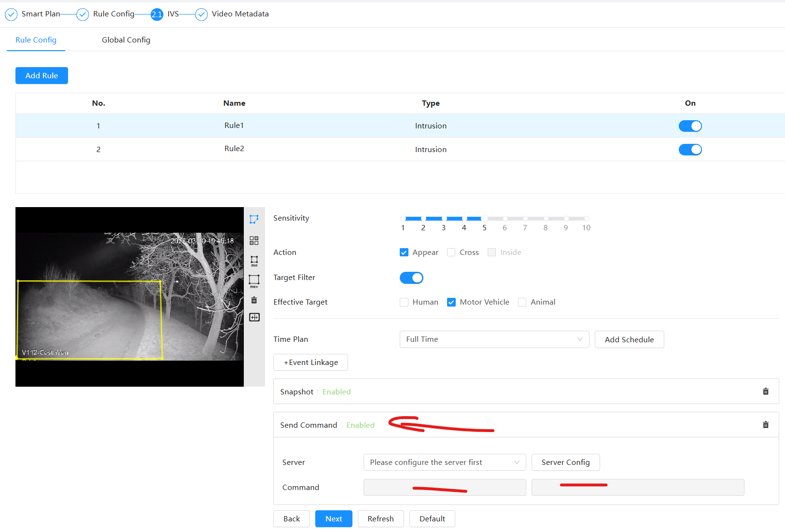Toggle Rule1 on switch
The image size is (785, 532).
click(690, 126)
